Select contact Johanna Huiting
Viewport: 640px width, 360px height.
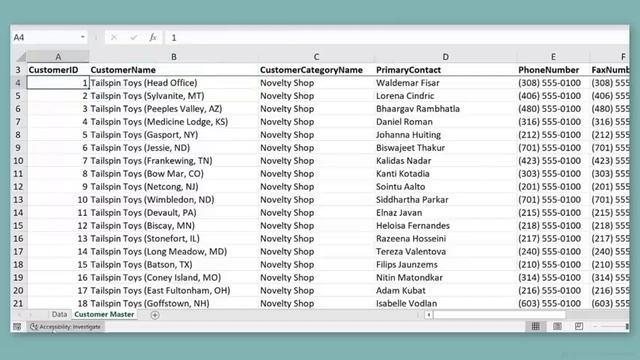pos(445,135)
